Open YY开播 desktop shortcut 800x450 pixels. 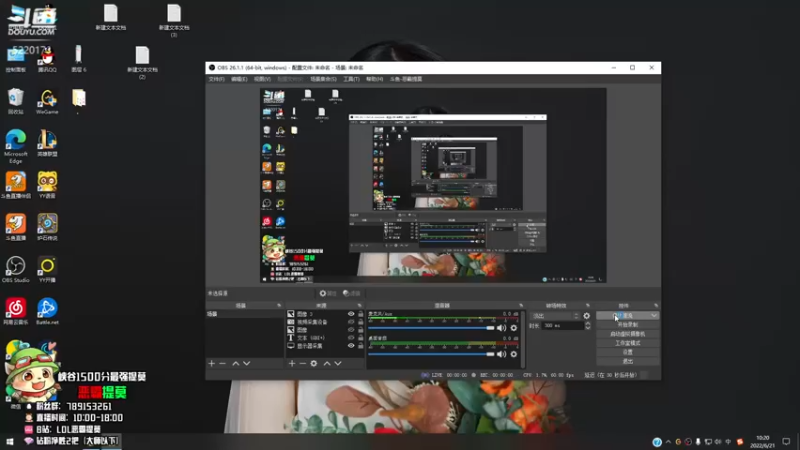47,269
